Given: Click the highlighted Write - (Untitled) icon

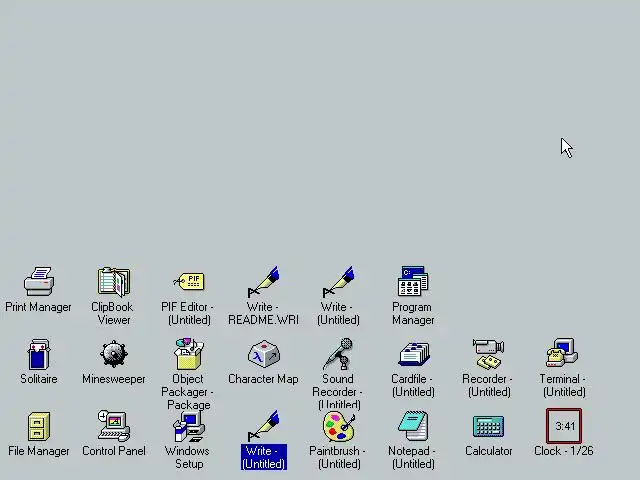Looking at the screenshot, I should 264,426.
